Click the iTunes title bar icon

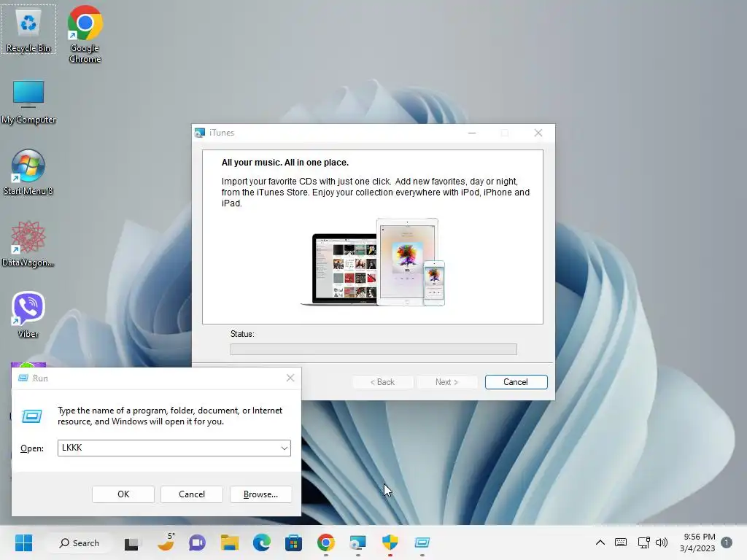(x=200, y=133)
